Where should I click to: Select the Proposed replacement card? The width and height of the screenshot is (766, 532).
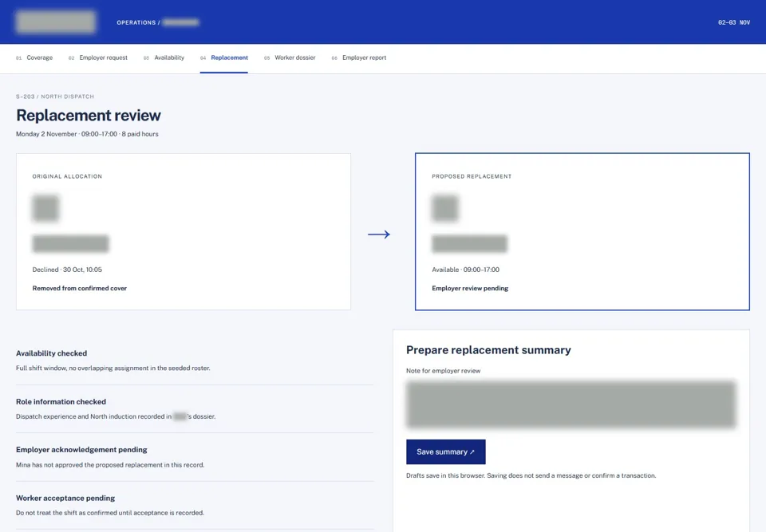[x=582, y=231]
